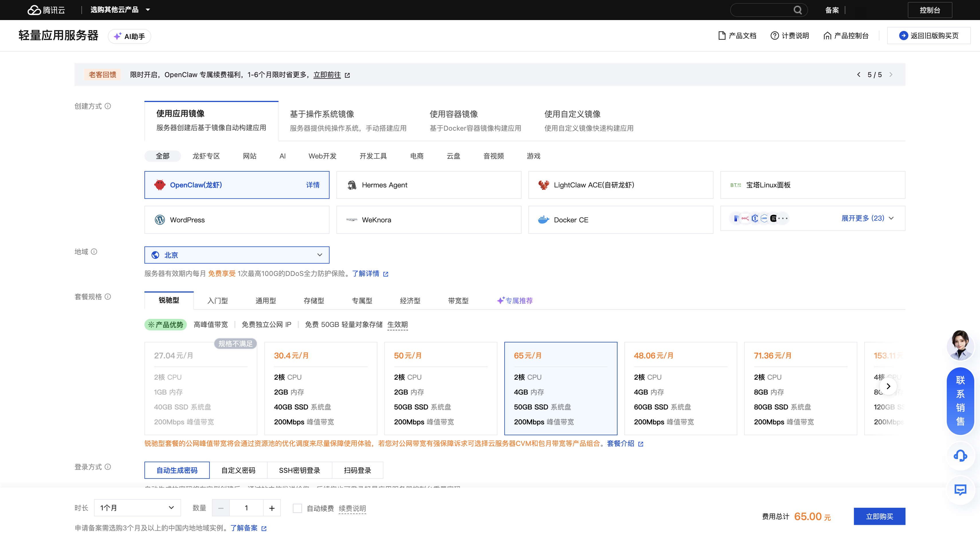
Task: Click the top search box
Action: click(x=769, y=10)
